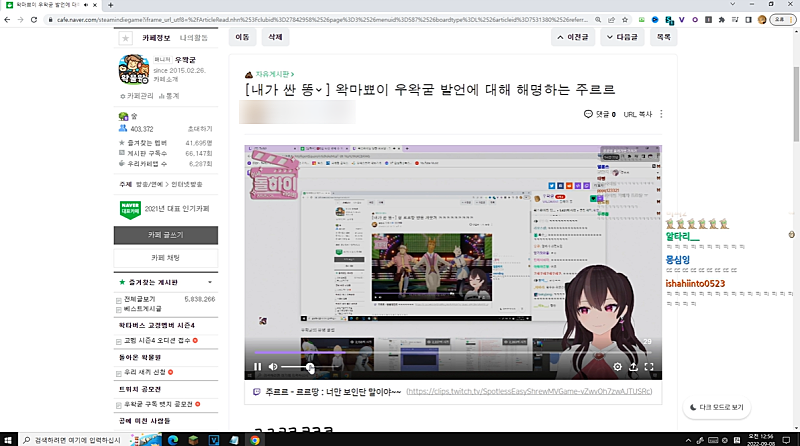Click the video share icon
This screenshot has height=446, width=800.
click(x=632, y=367)
